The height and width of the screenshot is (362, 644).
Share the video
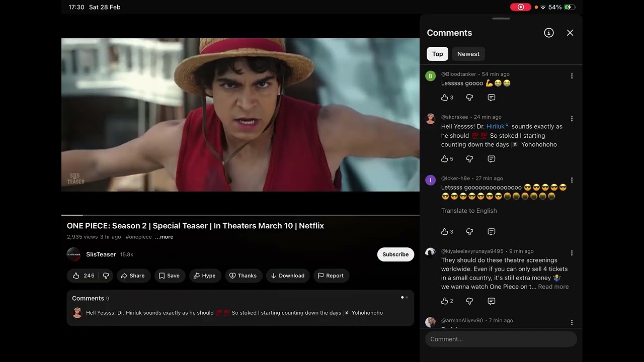coord(133,276)
